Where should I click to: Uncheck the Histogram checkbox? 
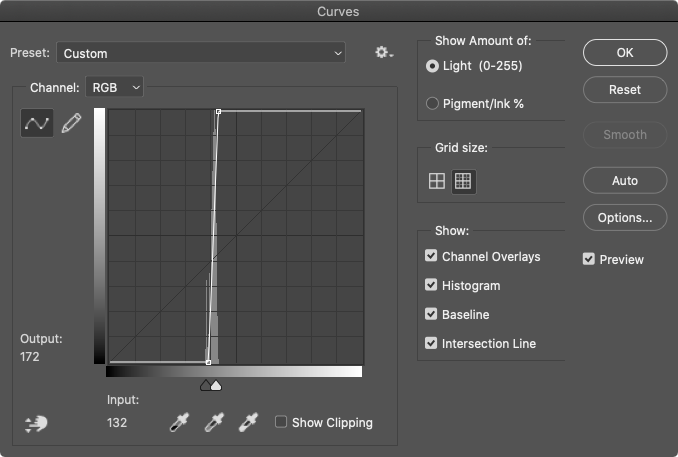point(431,286)
